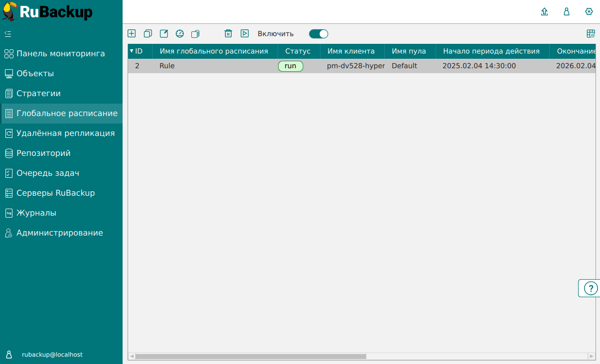The height and width of the screenshot is (364, 600).
Task: Click left arrow of horizontal scrollbar
Action: click(x=132, y=357)
